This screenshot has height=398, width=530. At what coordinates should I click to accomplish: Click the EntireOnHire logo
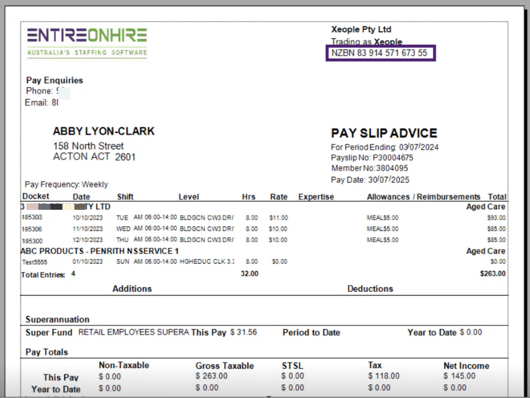coord(87,43)
